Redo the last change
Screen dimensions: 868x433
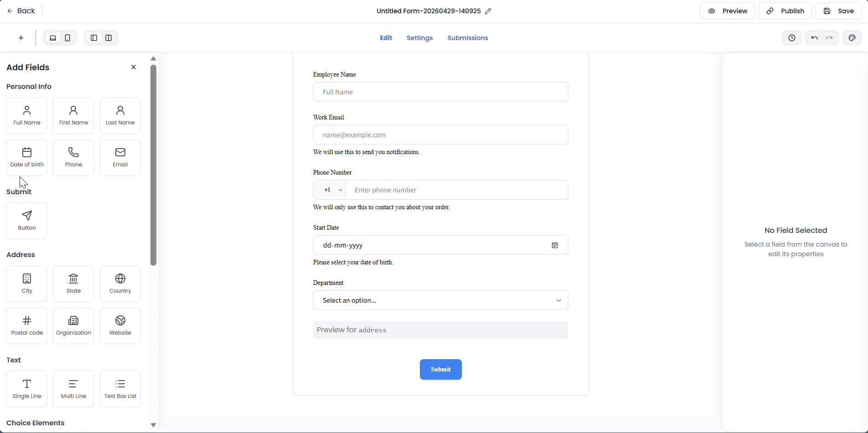(830, 38)
